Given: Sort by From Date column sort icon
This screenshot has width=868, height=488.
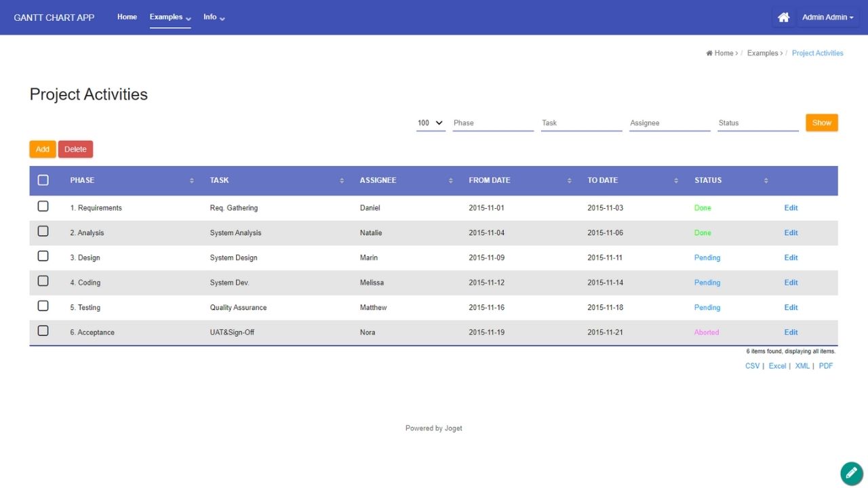Looking at the screenshot, I should point(570,181).
